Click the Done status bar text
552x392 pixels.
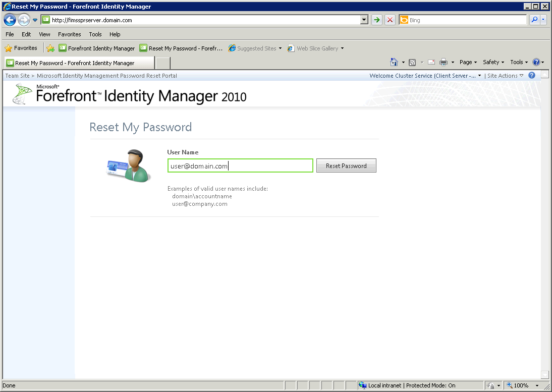pos(9,385)
